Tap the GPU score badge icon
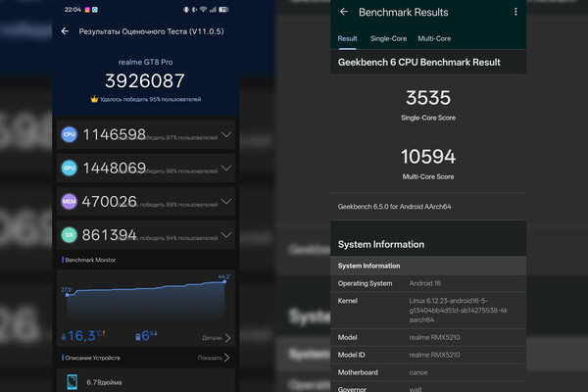This screenshot has height=392, width=588. coord(70,169)
